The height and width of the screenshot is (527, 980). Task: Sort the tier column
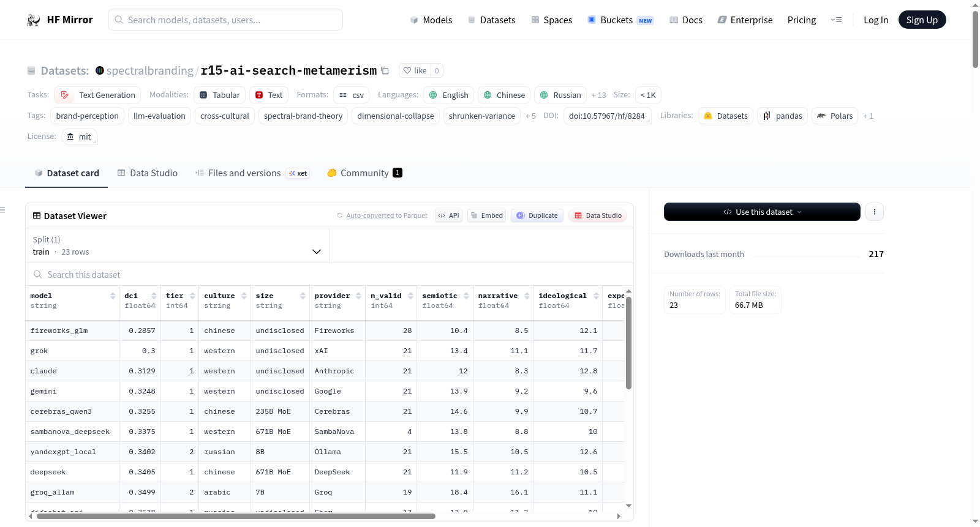(192, 296)
